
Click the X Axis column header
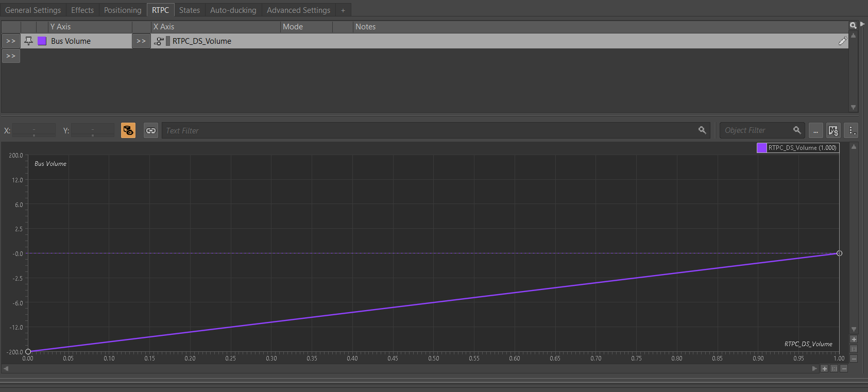pos(216,27)
